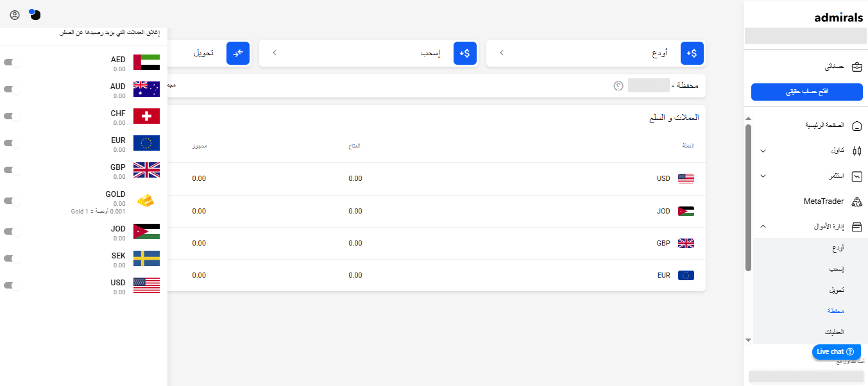Viewport: 868px width, 386px height.
Task: Click the transfer arrows icon button
Action: pyautogui.click(x=238, y=53)
